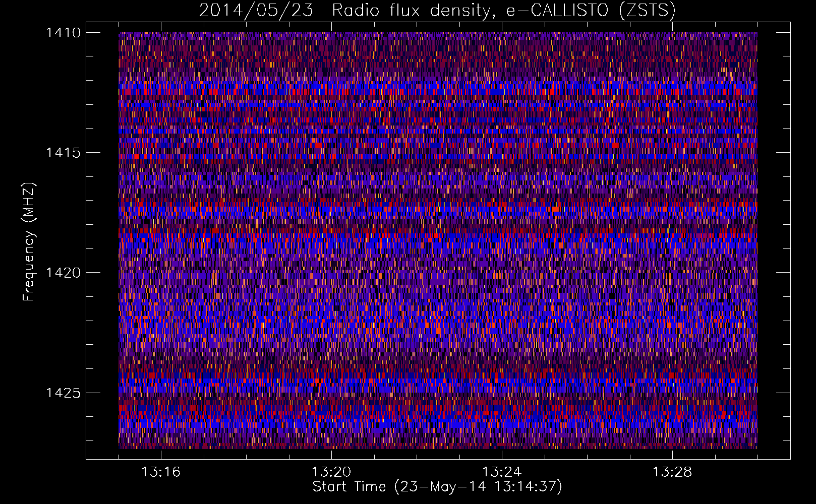816x504 pixels.
Task: Click the 1415 frequency tick label
Action: [64, 153]
